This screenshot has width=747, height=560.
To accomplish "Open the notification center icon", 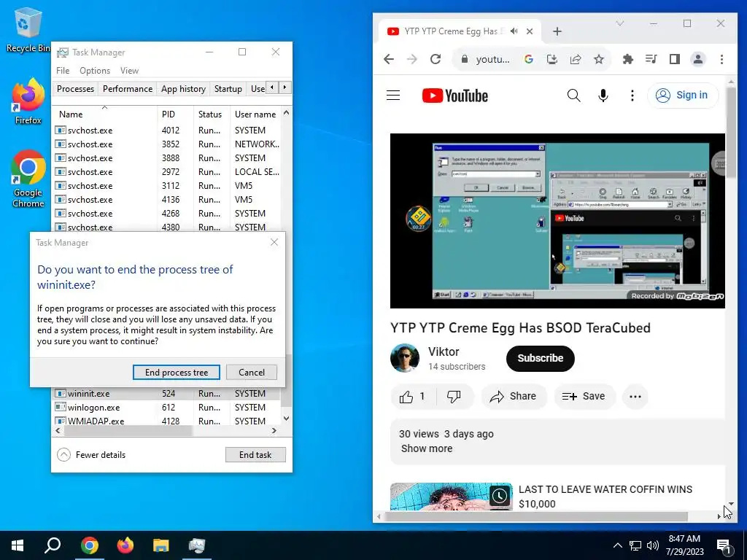I will pos(724,545).
